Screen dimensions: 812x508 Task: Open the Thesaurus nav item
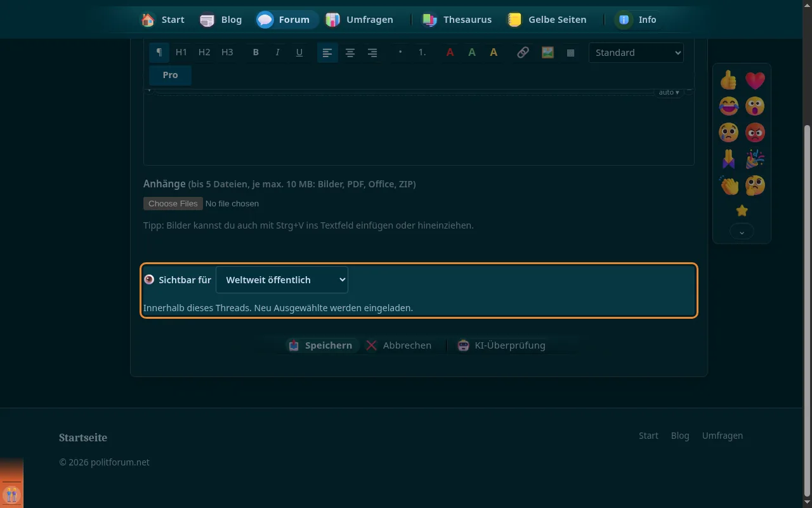(457, 20)
